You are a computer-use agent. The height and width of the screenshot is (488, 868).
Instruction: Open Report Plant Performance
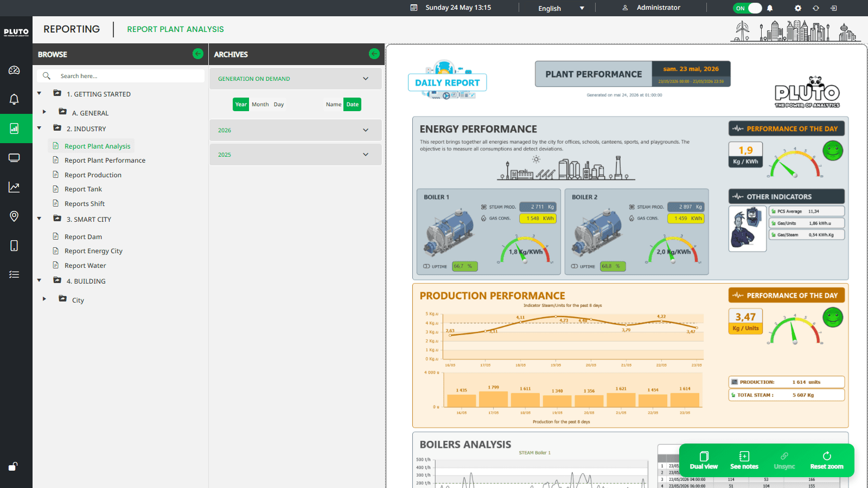pos(105,160)
